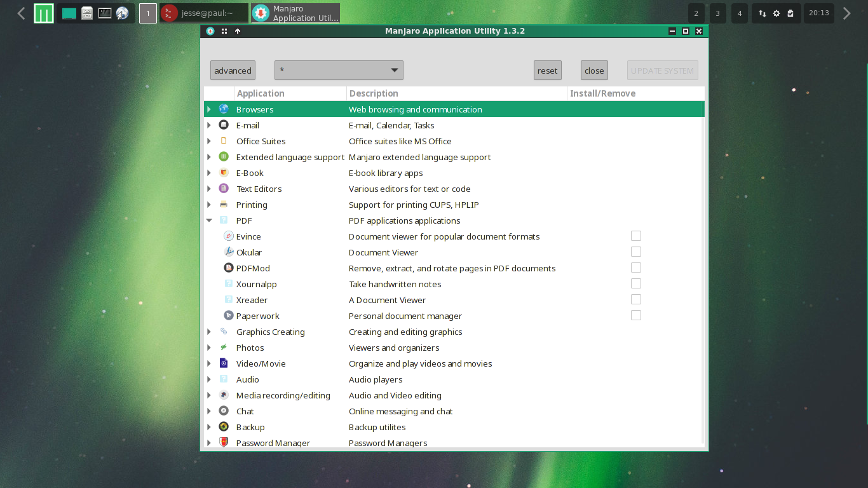868x488 pixels.
Task: Show the desktop using teal panel icon
Action: (x=69, y=13)
